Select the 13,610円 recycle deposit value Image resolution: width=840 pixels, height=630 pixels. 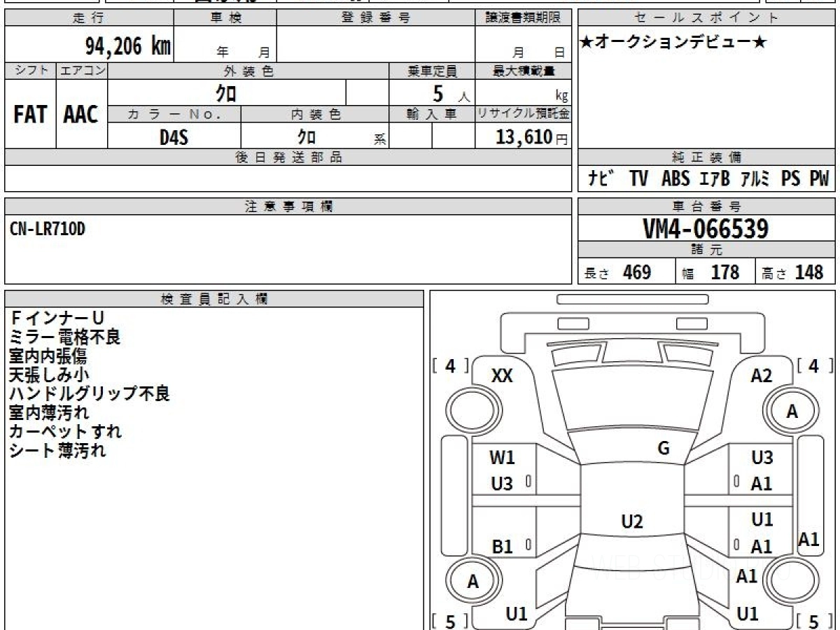click(x=532, y=137)
